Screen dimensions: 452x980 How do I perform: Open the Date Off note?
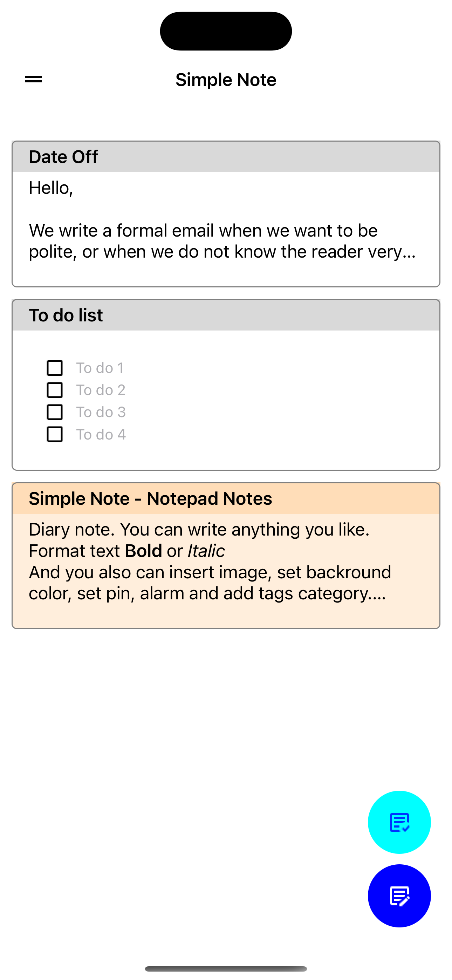[226, 213]
